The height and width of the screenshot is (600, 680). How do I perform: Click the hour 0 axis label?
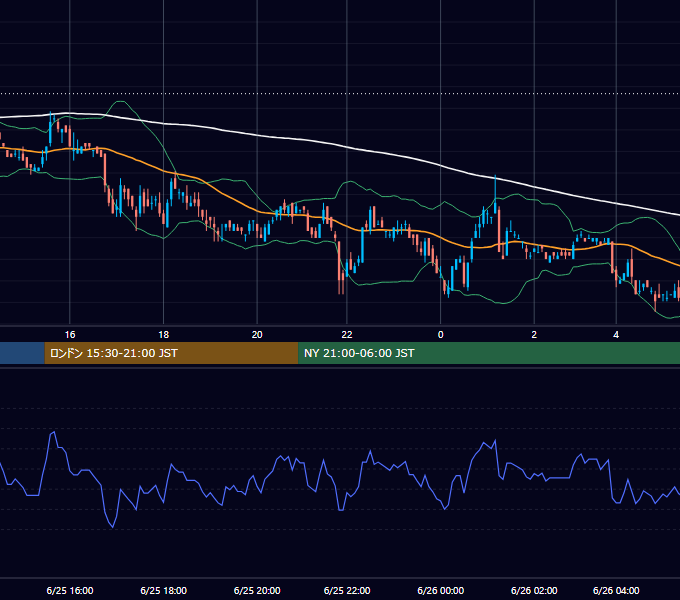pos(441,335)
